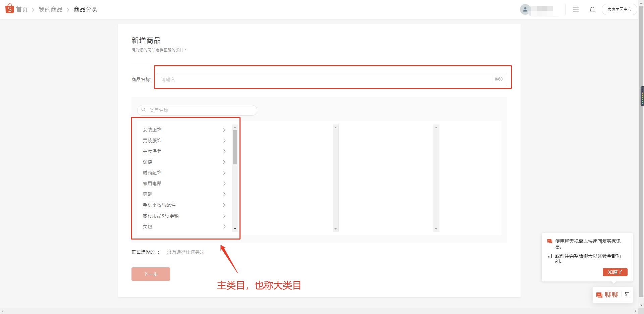
Task: Open the notification bell icon
Action: (x=592, y=9)
